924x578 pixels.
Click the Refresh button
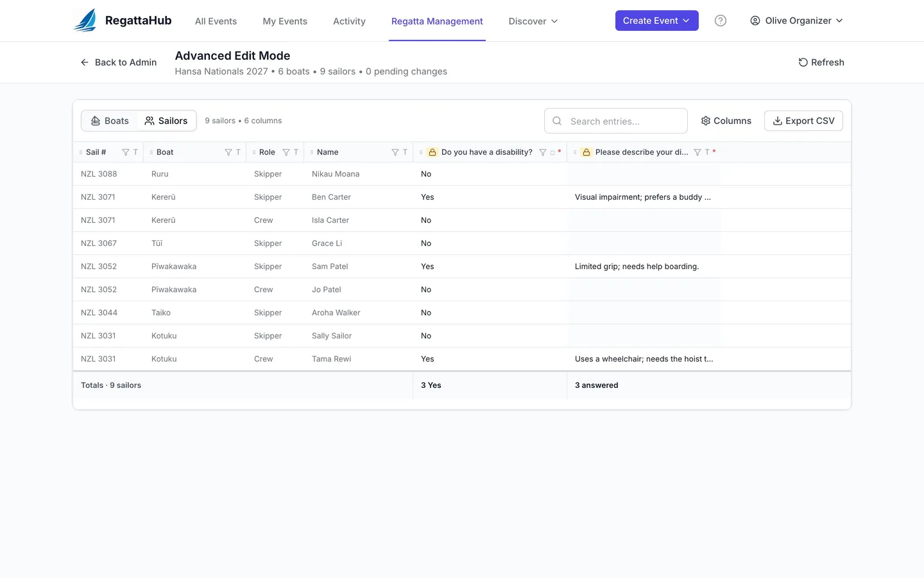click(821, 62)
